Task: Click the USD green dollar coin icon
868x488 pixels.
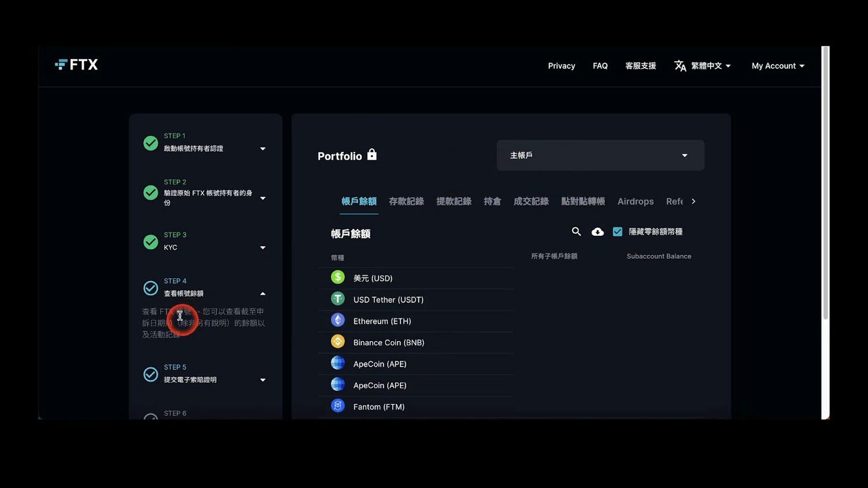Action: (338, 278)
